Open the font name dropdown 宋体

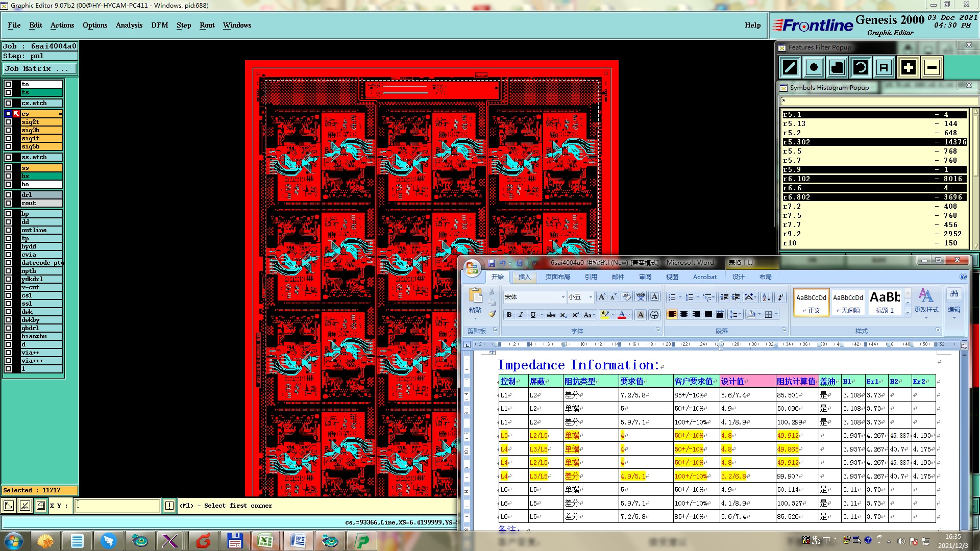coord(563,297)
